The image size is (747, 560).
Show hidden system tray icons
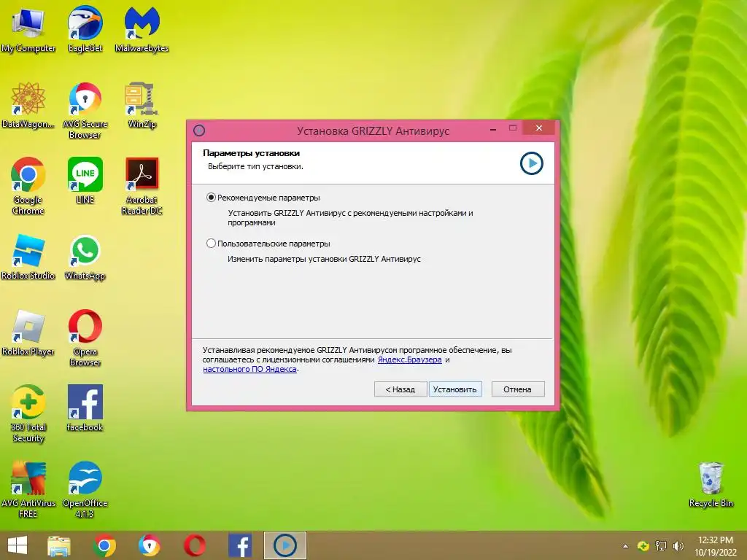tap(625, 546)
